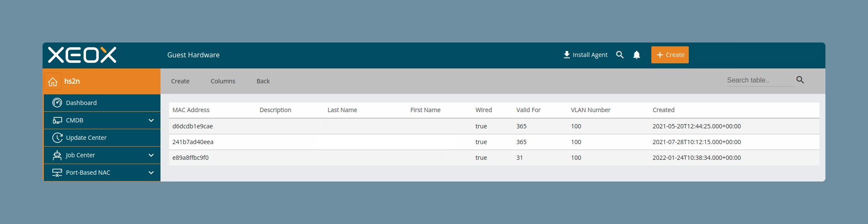Open the Dashboard menu item

tap(102, 103)
